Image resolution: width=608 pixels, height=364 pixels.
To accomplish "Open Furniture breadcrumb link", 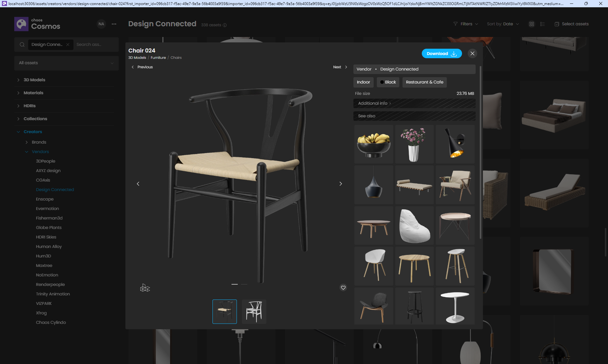I will [x=158, y=58].
